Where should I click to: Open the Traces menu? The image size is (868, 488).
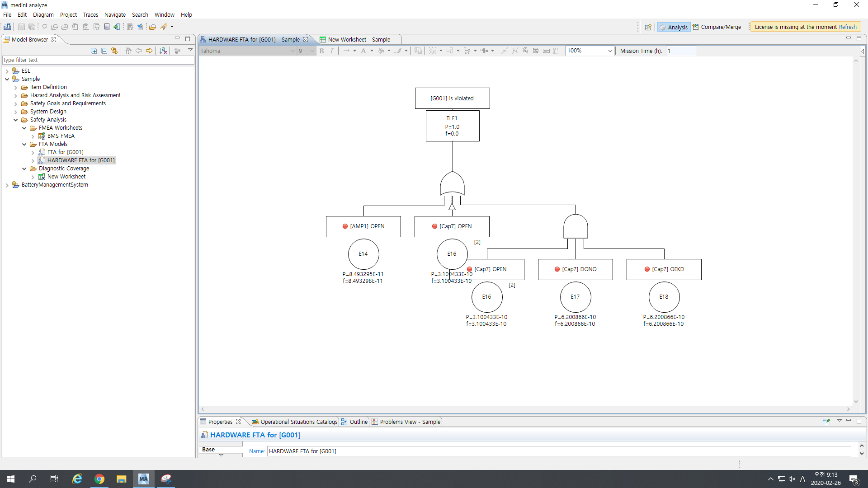[x=90, y=15]
